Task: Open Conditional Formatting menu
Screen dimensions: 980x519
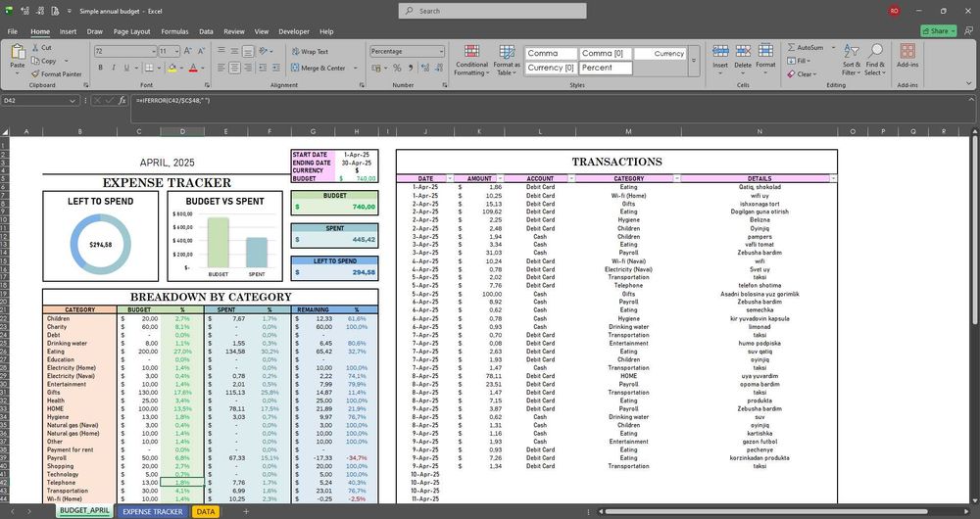Action: tap(472, 60)
